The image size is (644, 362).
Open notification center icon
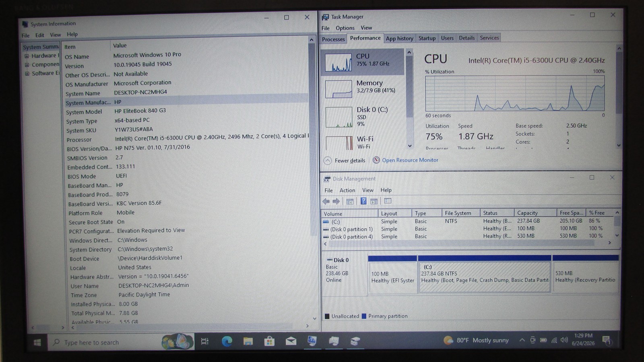(607, 340)
